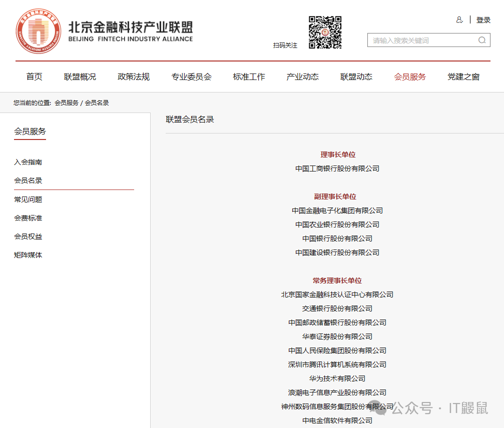Click 浪潮电子信息产业股份有限公司
504x428 pixels.
coord(337,392)
